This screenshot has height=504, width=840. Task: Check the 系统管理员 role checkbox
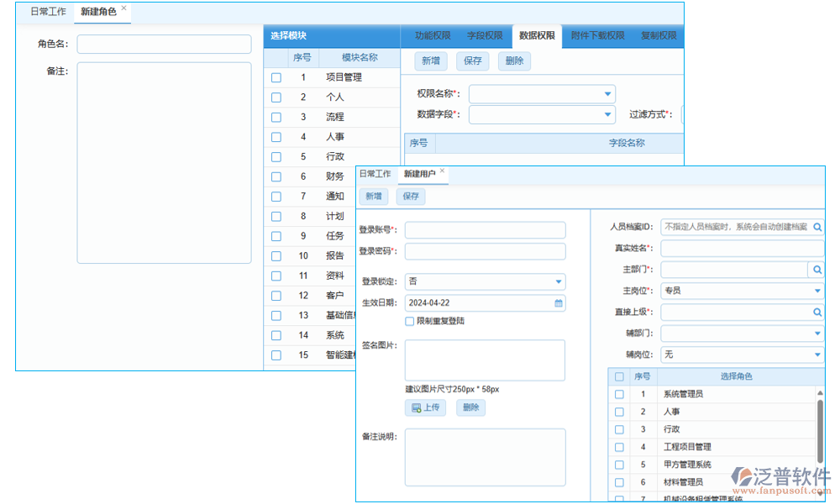click(x=619, y=393)
